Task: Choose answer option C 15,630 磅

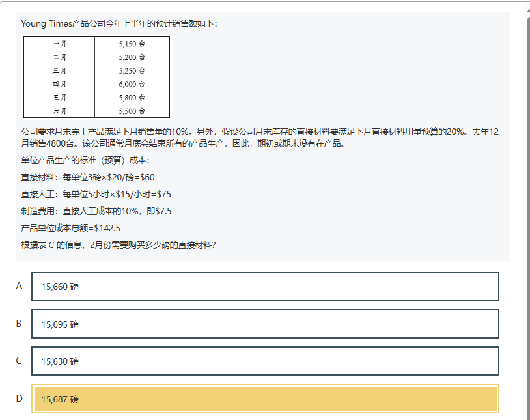Action: 265,361
